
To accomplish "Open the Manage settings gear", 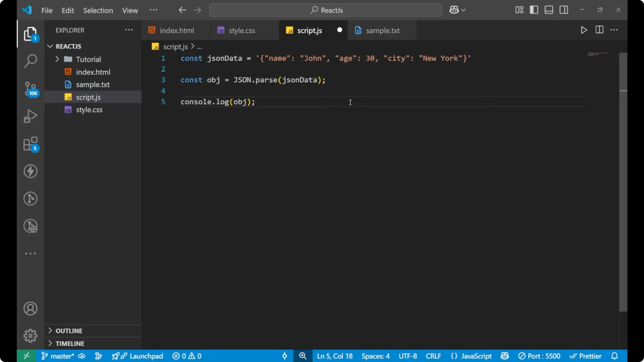I will tap(31, 336).
